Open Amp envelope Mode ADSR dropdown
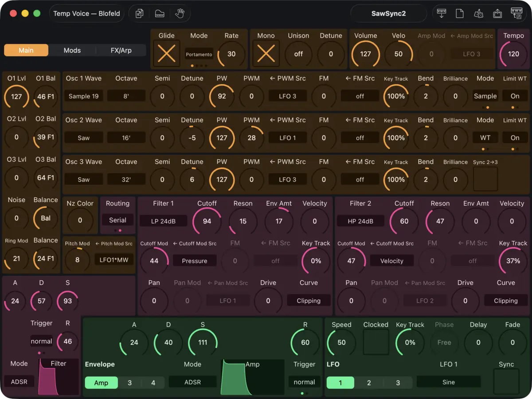This screenshot has height=399, width=532. point(193,382)
